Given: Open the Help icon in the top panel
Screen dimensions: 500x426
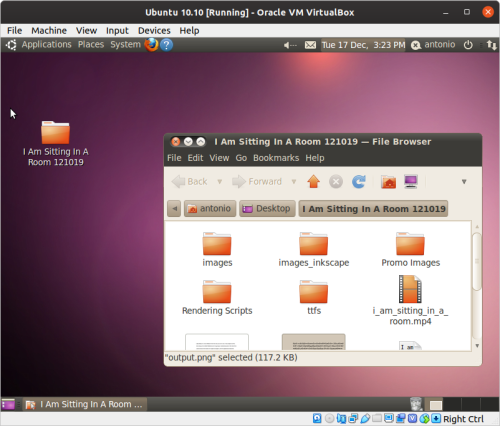Looking at the screenshot, I should (166, 45).
